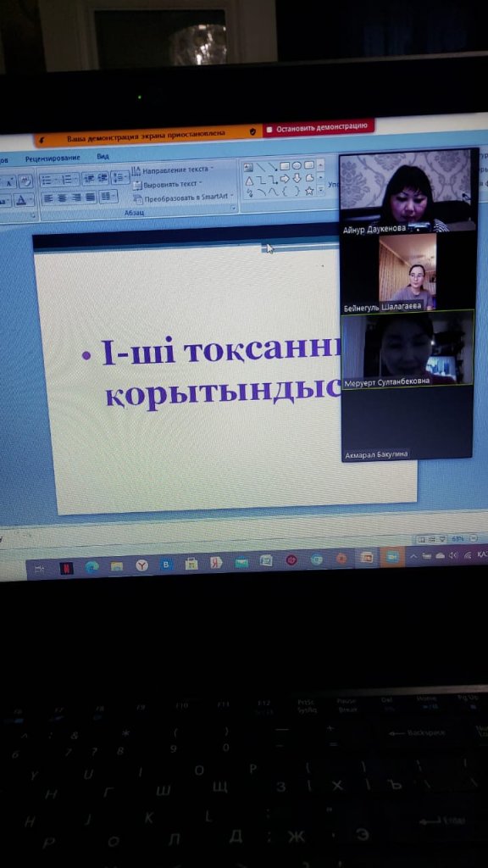Open the Абзац dialog launcher
The height and width of the screenshot is (868, 488).
pos(234,209)
